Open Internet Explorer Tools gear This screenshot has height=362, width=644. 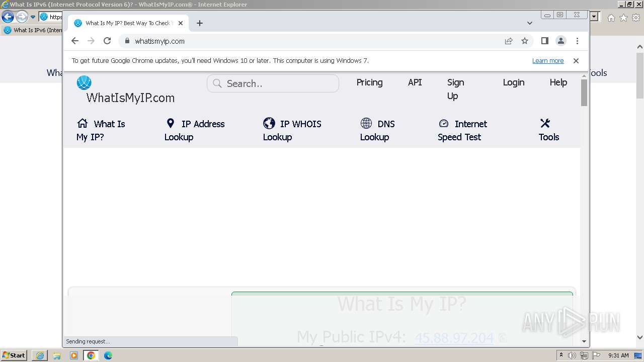[635, 18]
